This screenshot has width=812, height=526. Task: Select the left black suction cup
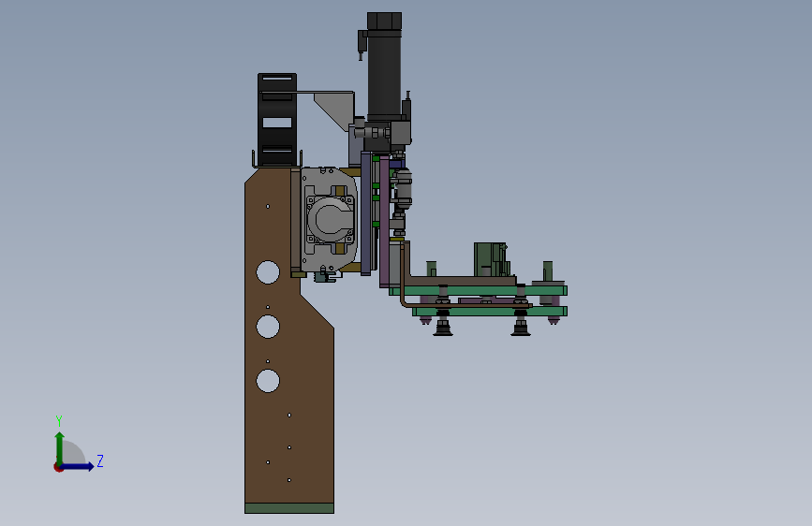443,329
